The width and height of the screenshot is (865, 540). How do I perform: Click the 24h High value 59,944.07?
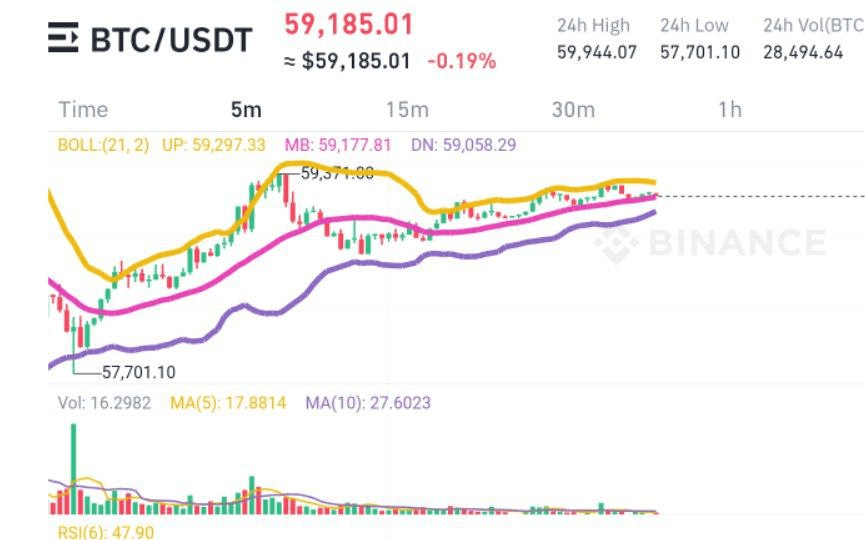597,52
